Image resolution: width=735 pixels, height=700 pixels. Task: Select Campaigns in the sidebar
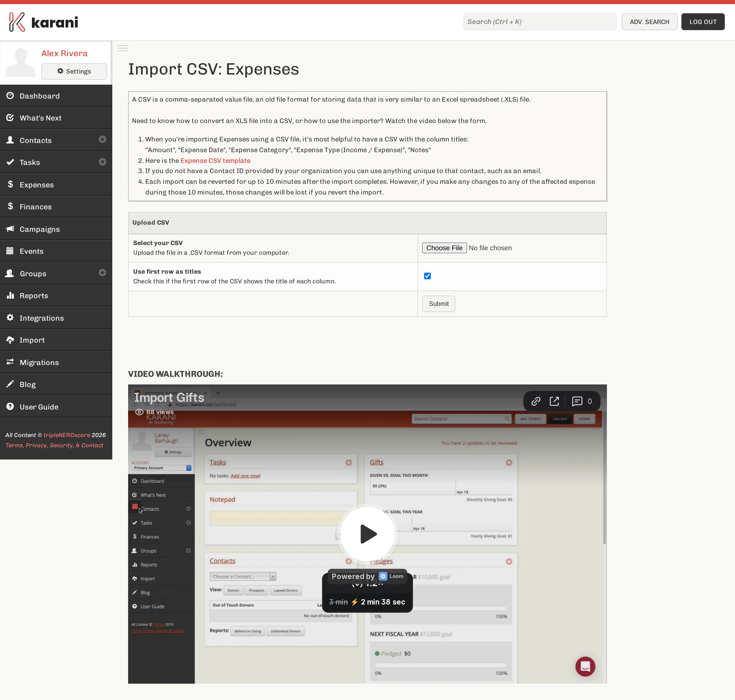pos(56,229)
